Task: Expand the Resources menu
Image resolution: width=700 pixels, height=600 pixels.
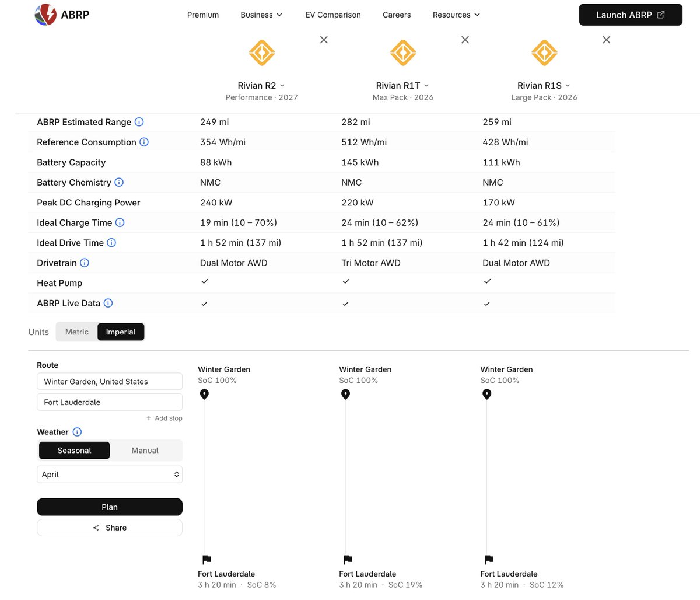Action: pyautogui.click(x=456, y=15)
